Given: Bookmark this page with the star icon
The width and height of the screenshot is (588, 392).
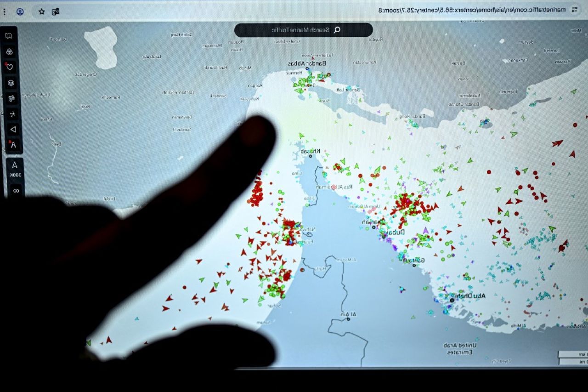Looking at the screenshot, I should 42,12.
